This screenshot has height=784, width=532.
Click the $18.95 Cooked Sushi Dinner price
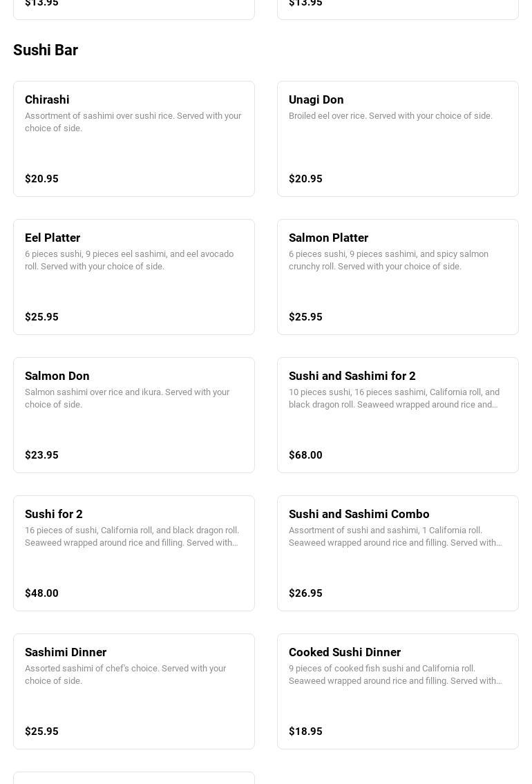pyautogui.click(x=305, y=731)
